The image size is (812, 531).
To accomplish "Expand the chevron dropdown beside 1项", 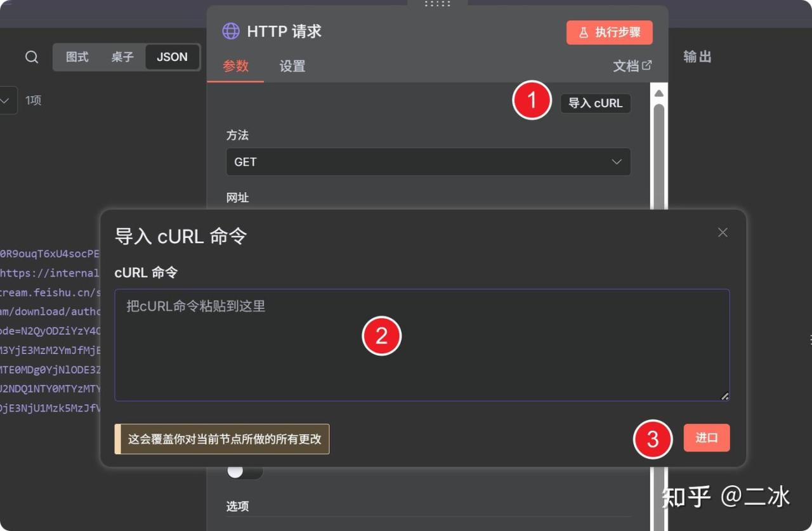I will [x=6, y=100].
